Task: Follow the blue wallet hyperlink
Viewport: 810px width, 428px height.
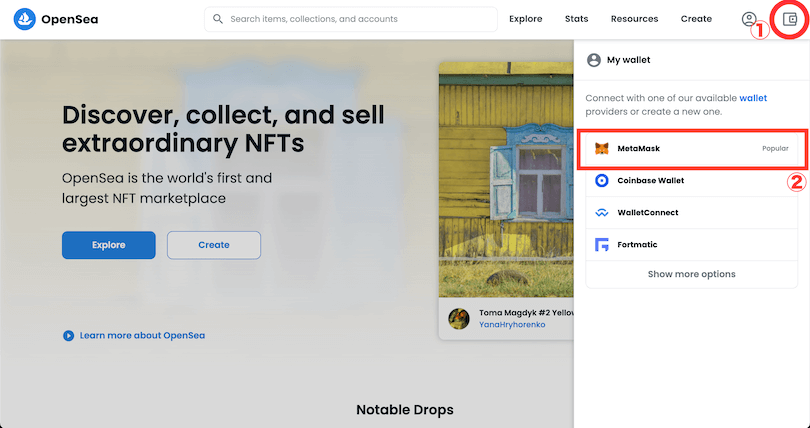Action: (x=753, y=98)
